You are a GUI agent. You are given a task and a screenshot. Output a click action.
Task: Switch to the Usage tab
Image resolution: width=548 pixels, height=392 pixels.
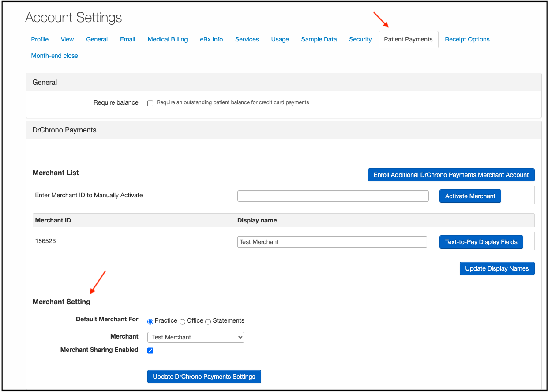[280, 39]
